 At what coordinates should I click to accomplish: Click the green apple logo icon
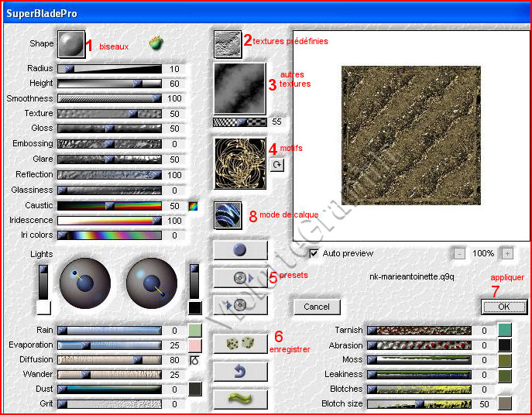pos(156,44)
